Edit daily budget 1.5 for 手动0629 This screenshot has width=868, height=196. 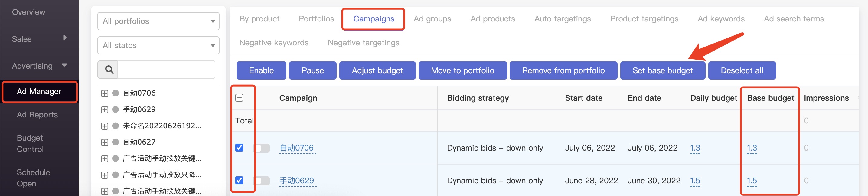[x=695, y=181]
